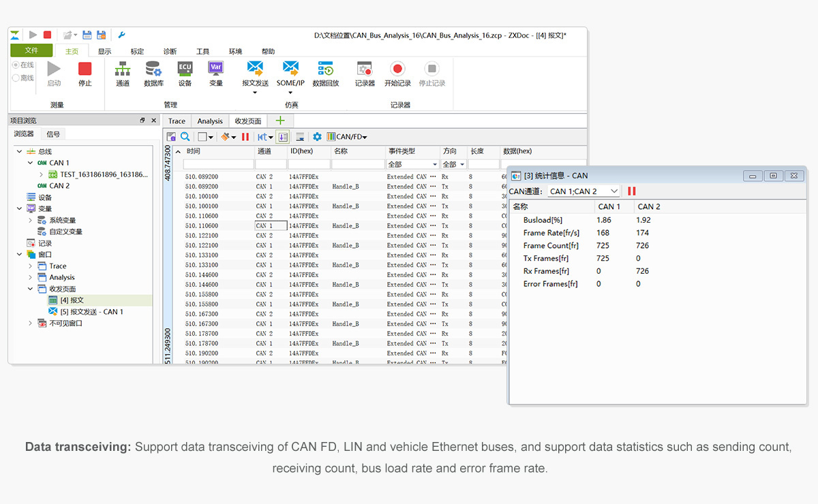Open the 数据库 database tool
The image size is (818, 504).
pos(153,69)
